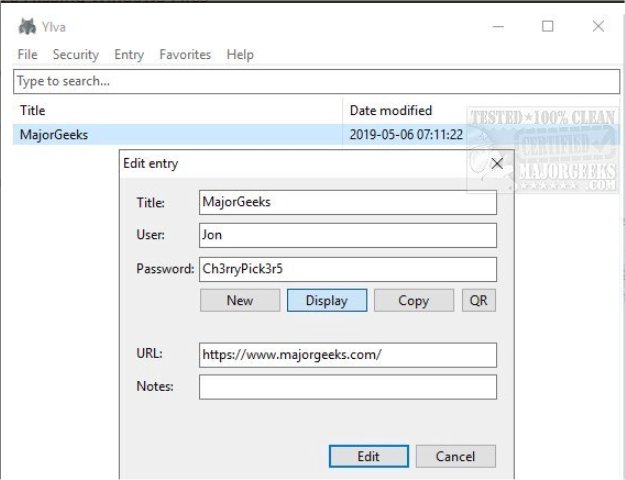
Task: Click the 2019-05-06 07:11:22 date cell
Action: pyautogui.click(x=406, y=134)
